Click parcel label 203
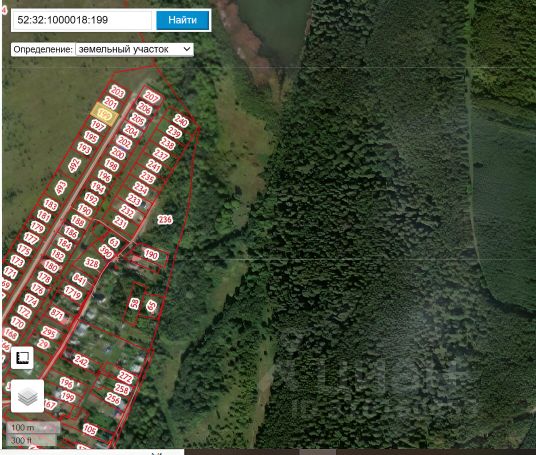Image resolution: width=536 pixels, height=455 pixels. pos(117,92)
